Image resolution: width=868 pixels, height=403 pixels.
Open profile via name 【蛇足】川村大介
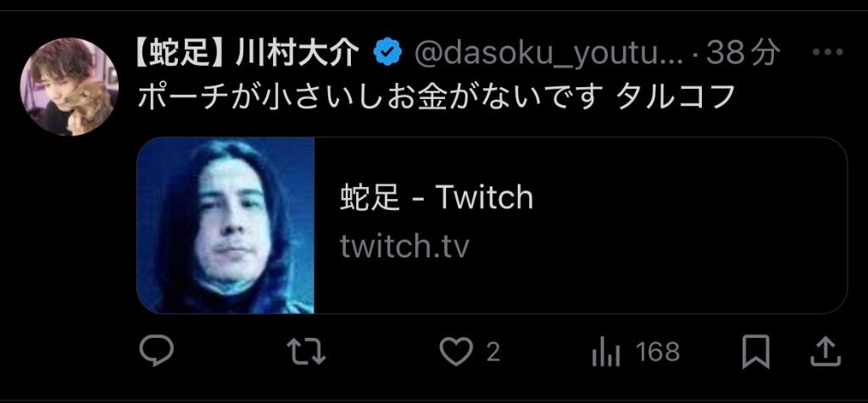click(x=247, y=53)
